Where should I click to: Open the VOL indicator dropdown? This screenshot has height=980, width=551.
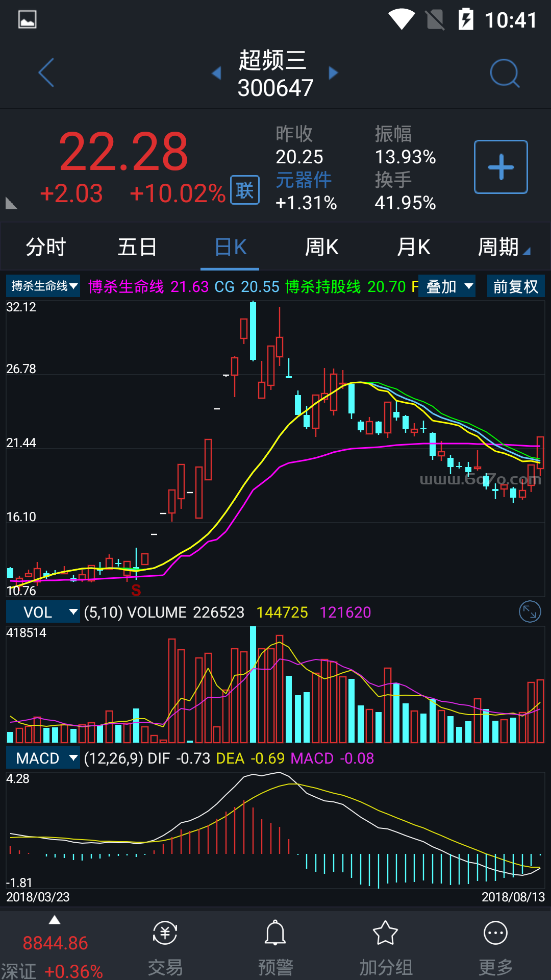coord(43,612)
